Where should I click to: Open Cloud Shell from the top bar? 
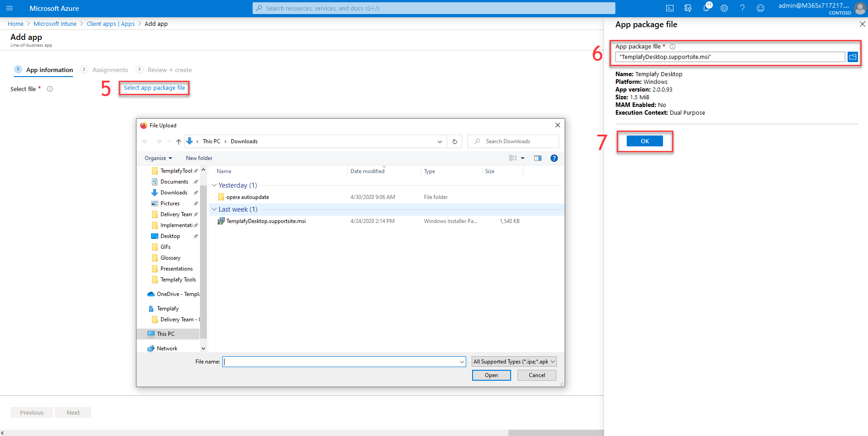[x=670, y=8]
